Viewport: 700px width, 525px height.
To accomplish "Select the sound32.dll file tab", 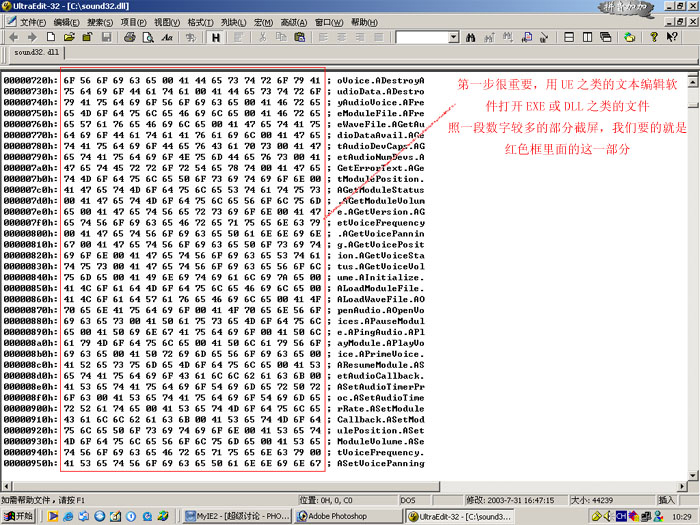I will click(x=37, y=52).
